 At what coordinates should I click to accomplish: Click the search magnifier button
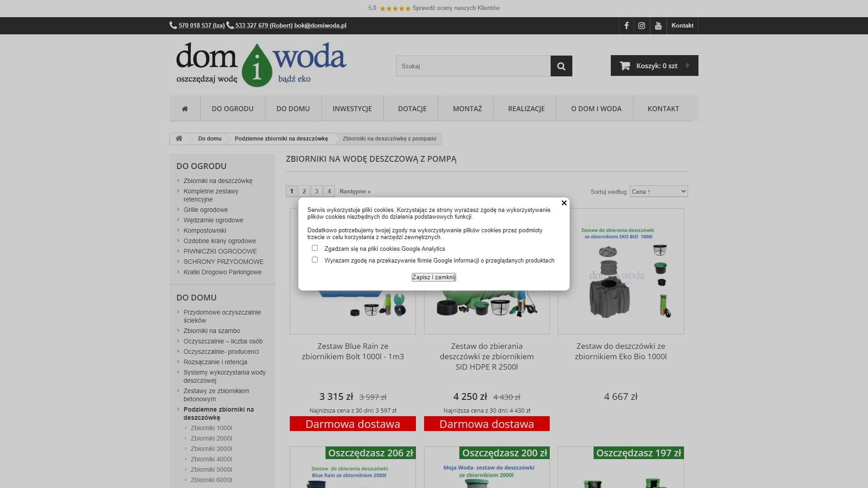tap(561, 66)
